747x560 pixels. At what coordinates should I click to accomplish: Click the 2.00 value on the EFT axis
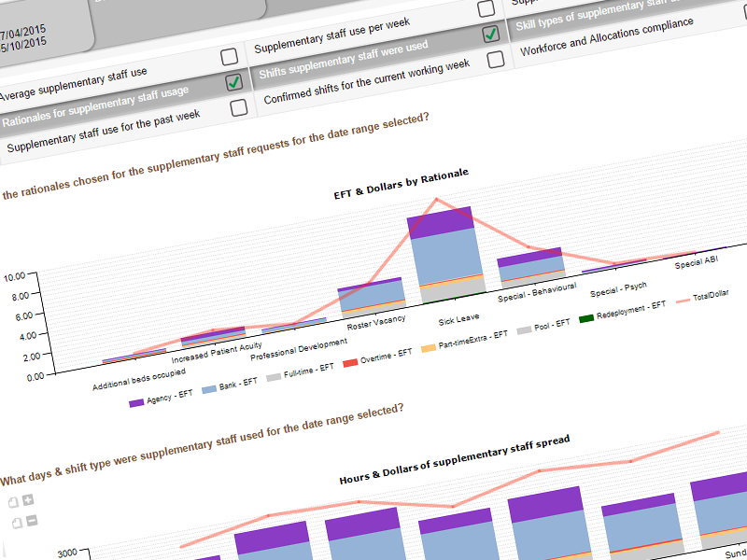pyautogui.click(x=31, y=357)
